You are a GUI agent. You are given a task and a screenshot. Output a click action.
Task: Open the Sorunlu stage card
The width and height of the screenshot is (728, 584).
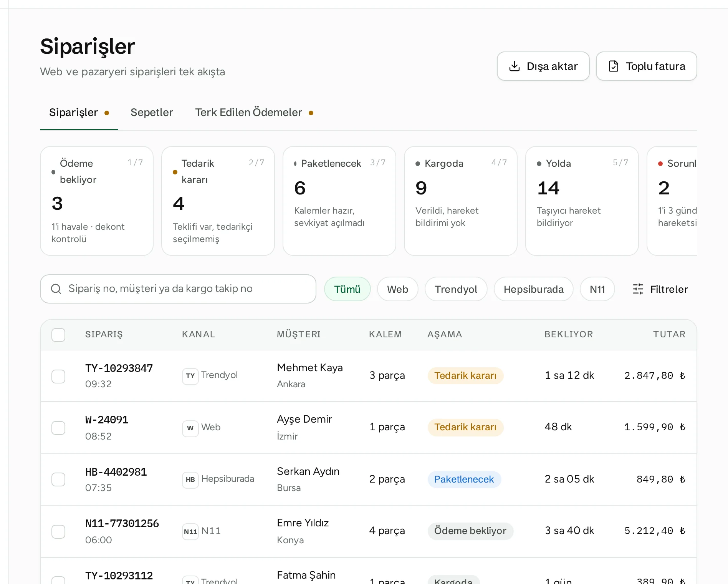[x=672, y=201]
